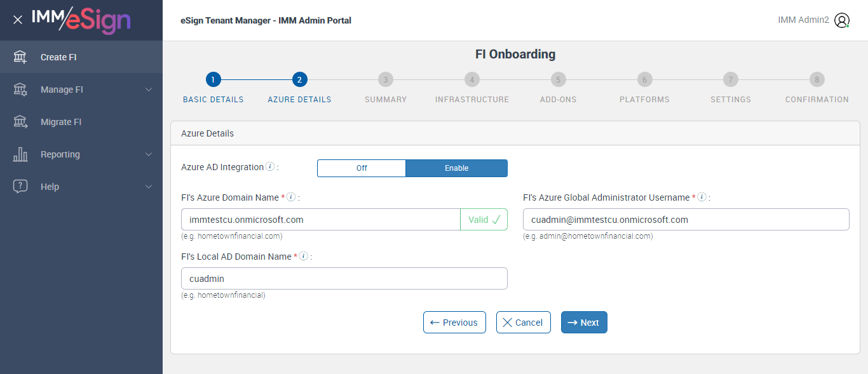Turn Azure AD Integration Off

point(362,168)
